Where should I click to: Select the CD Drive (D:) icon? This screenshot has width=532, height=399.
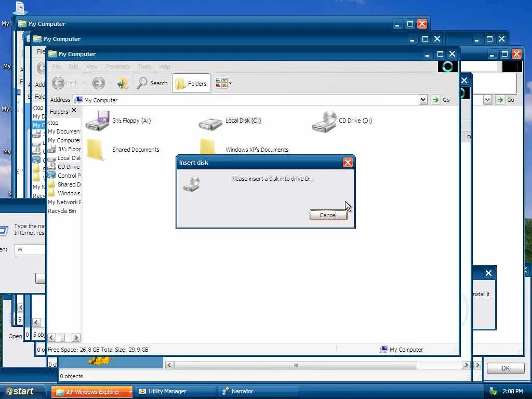point(324,121)
